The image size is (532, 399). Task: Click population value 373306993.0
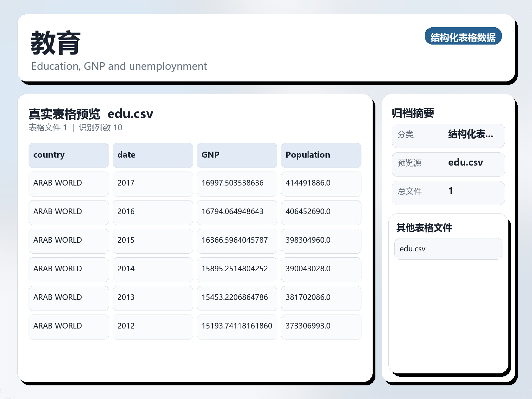(321, 327)
